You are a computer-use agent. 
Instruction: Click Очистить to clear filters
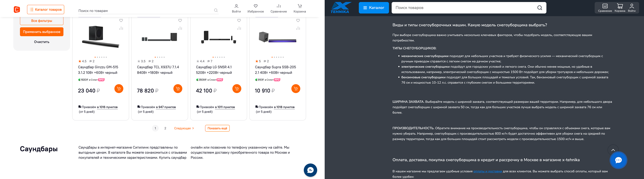(42, 42)
